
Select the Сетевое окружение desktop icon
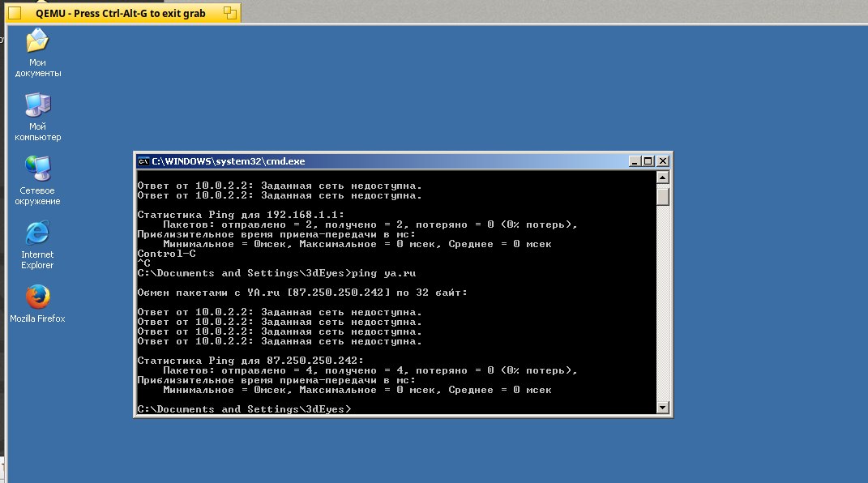coord(37,181)
